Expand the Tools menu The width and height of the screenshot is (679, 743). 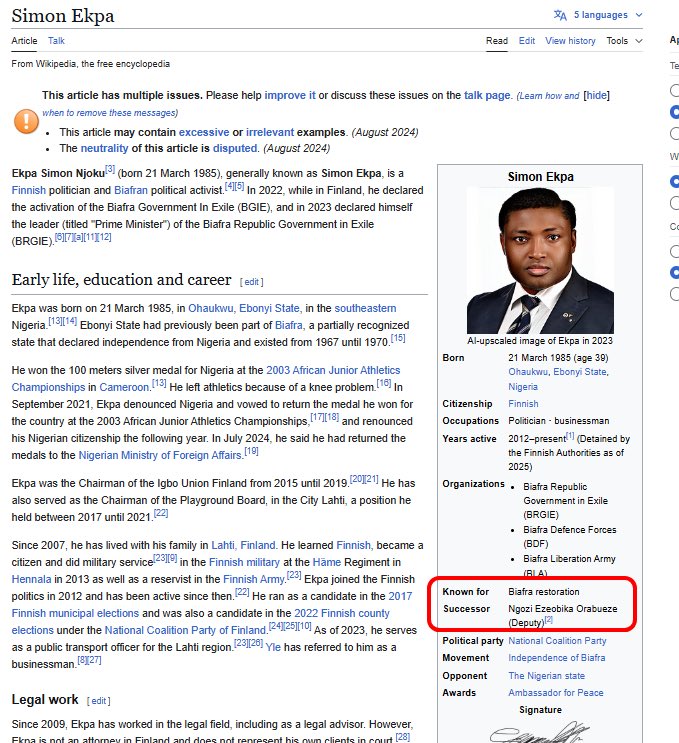[x=624, y=41]
